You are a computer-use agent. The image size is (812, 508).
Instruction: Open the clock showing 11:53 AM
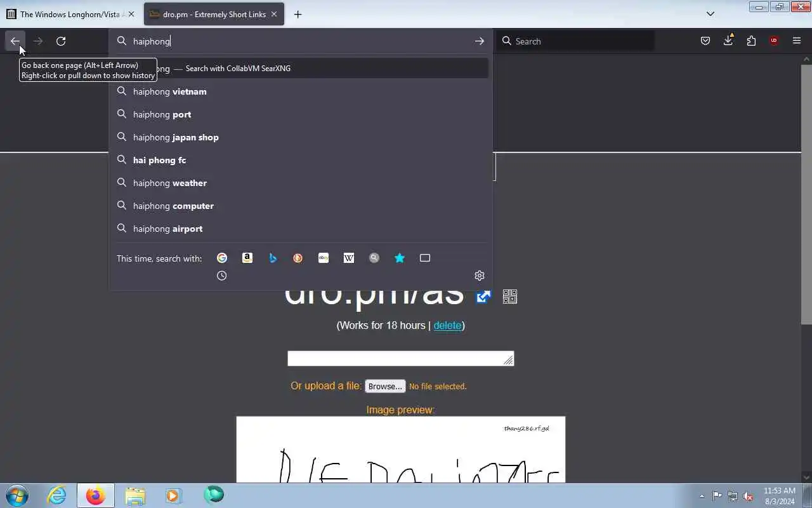(x=780, y=496)
